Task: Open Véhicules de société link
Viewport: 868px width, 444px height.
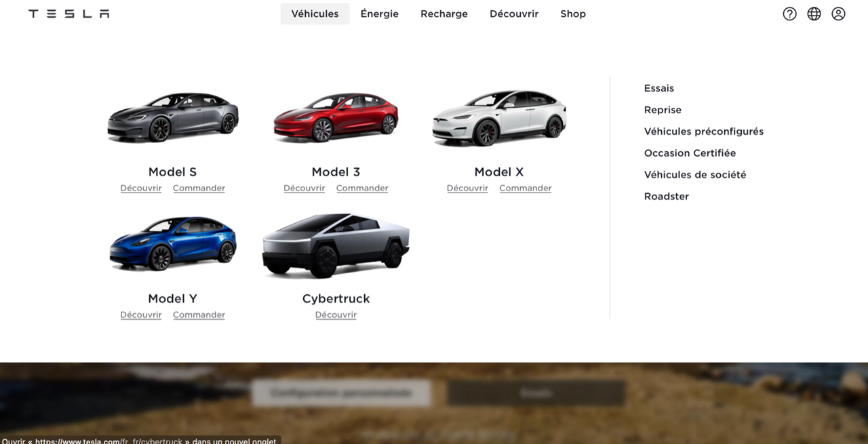Action: tap(695, 175)
